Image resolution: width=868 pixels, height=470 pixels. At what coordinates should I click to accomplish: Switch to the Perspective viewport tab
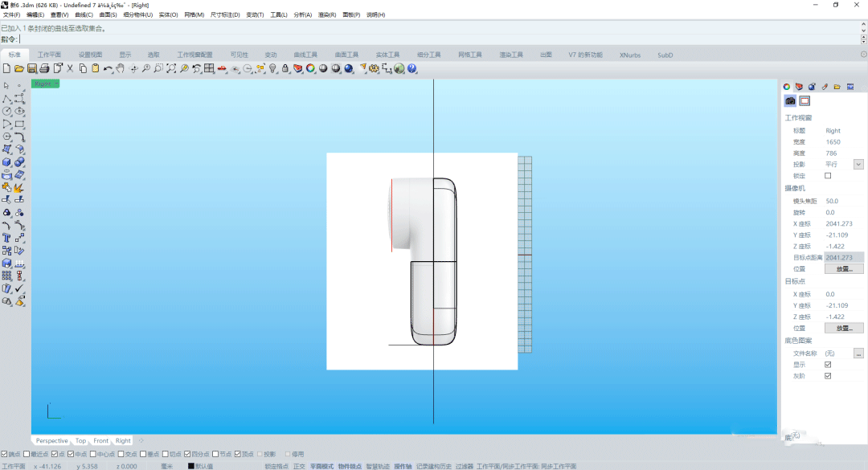pos(51,440)
